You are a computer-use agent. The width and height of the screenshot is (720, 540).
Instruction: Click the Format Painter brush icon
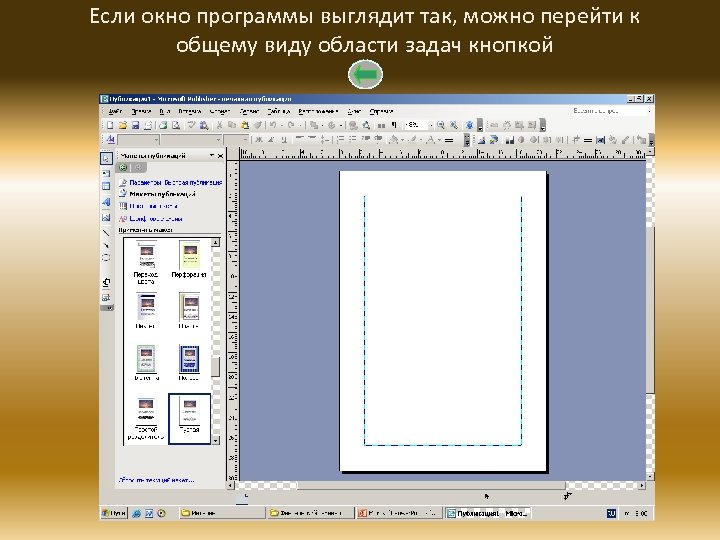point(258,125)
